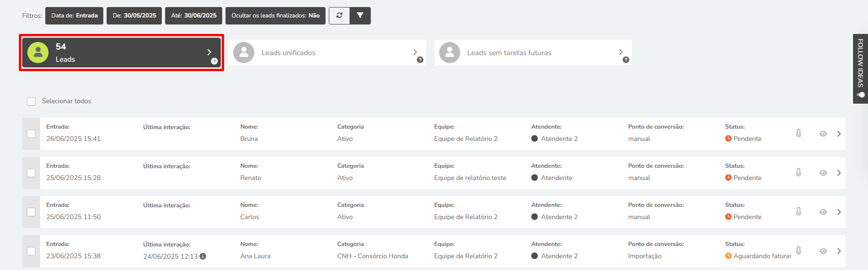Click the help icon on the 54 Leads card

point(214,61)
